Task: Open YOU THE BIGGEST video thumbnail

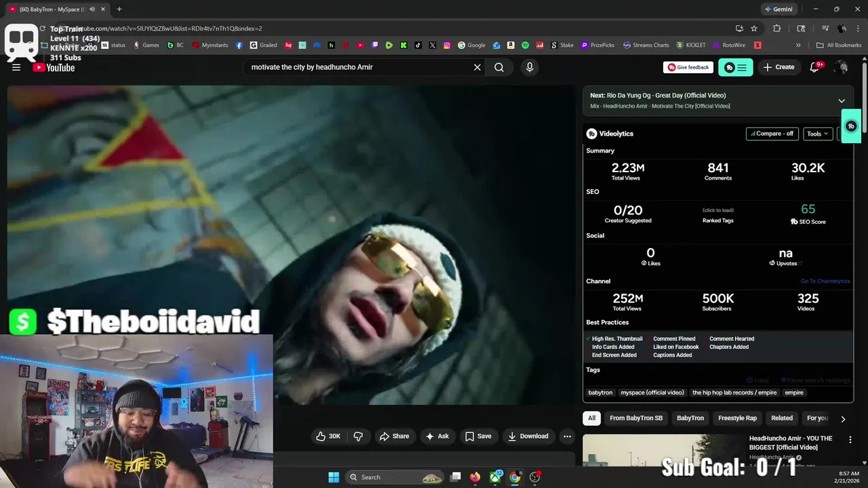Action: pos(663,450)
